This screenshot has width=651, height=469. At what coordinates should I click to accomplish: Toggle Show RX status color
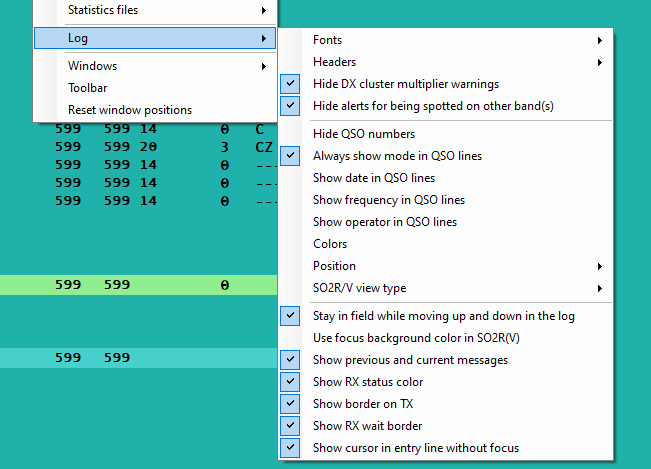point(446,382)
